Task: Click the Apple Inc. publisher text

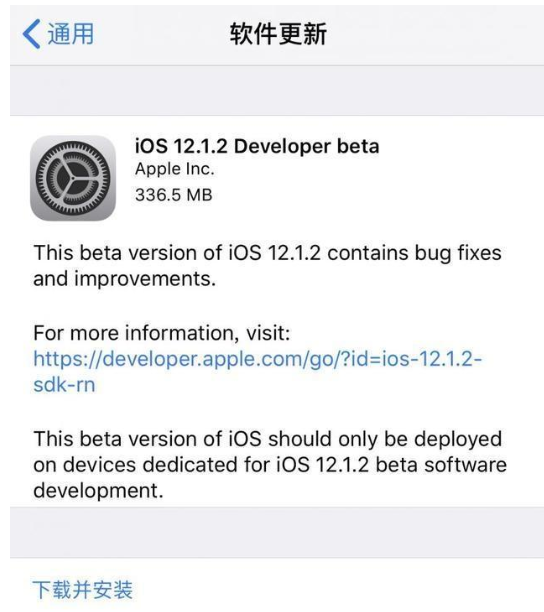Action: coord(174,169)
